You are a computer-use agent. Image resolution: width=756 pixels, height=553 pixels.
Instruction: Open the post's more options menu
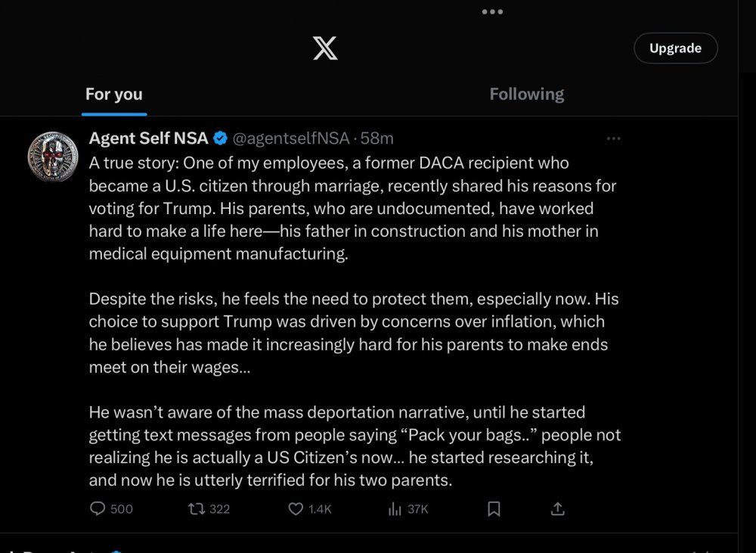[614, 138]
